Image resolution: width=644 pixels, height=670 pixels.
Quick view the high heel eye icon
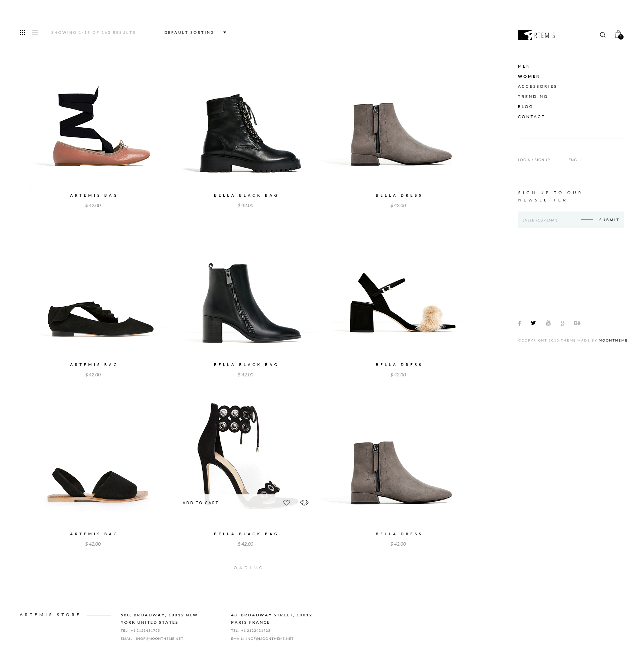[x=304, y=502]
